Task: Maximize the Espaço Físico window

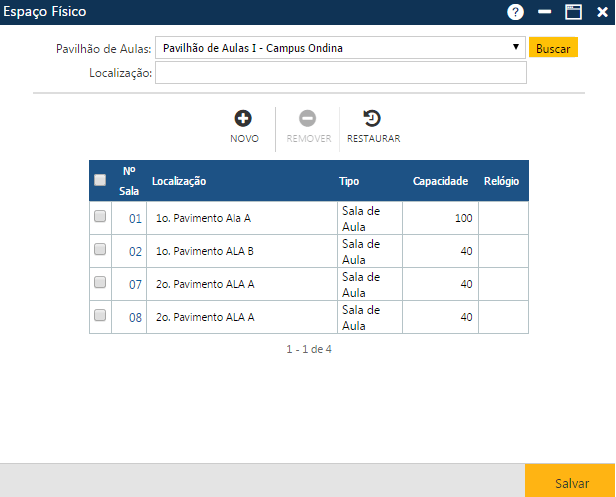Action: (x=573, y=12)
